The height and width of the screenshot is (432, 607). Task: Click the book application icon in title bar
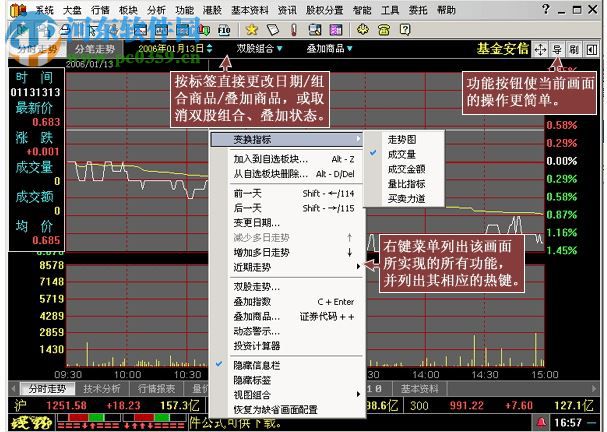[17, 10]
